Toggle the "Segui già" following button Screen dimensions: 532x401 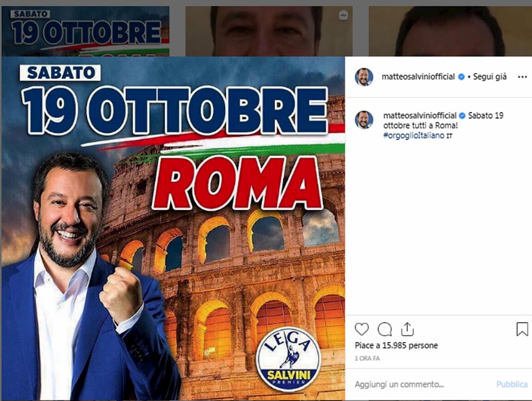tap(490, 77)
